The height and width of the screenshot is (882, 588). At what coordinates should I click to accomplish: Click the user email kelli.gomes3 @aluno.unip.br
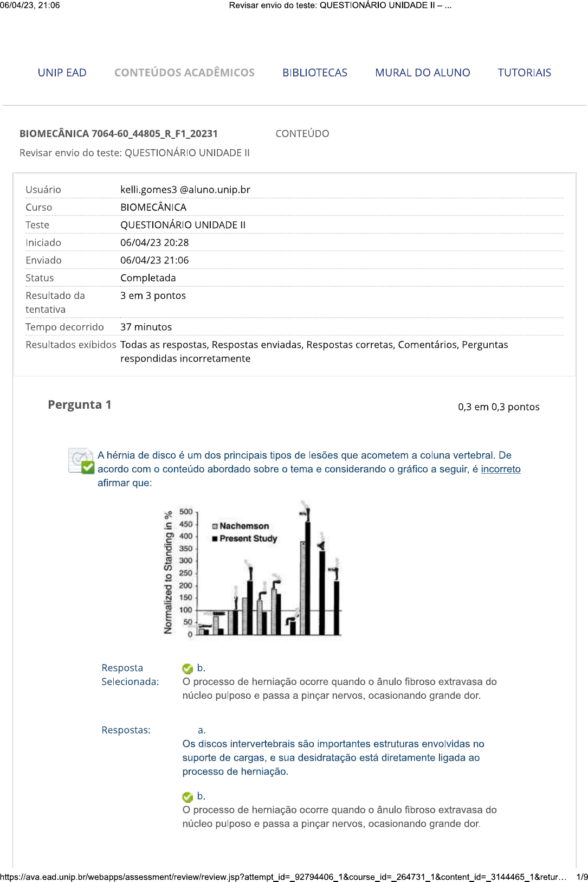click(185, 190)
